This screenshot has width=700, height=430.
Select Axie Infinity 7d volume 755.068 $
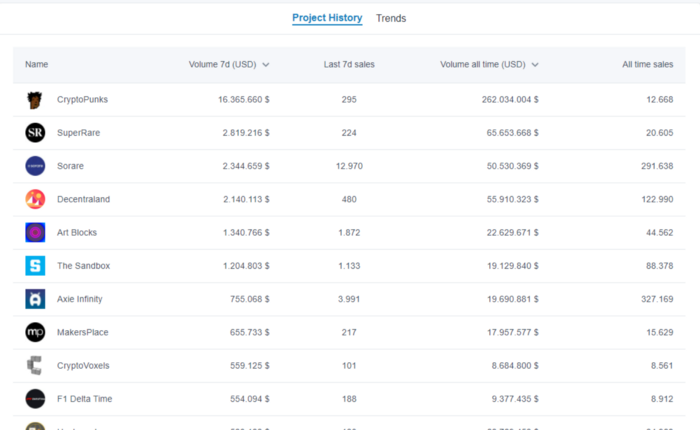click(x=250, y=299)
